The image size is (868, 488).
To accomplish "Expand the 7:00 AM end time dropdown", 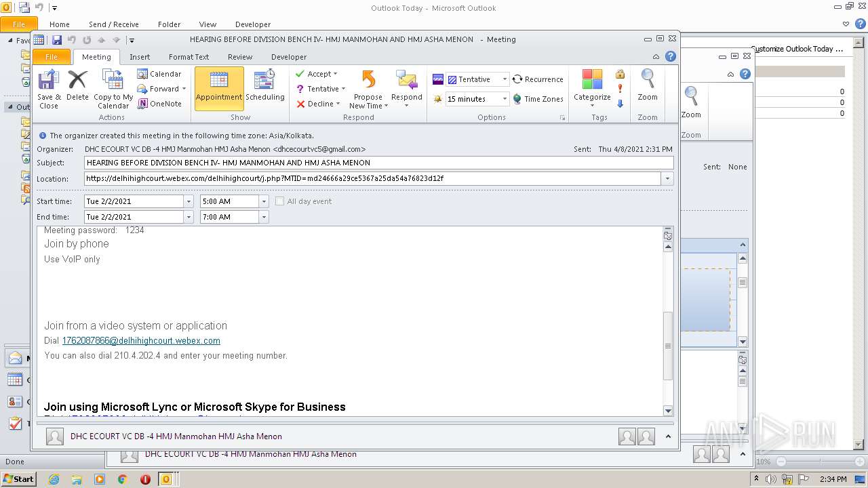I will click(264, 217).
